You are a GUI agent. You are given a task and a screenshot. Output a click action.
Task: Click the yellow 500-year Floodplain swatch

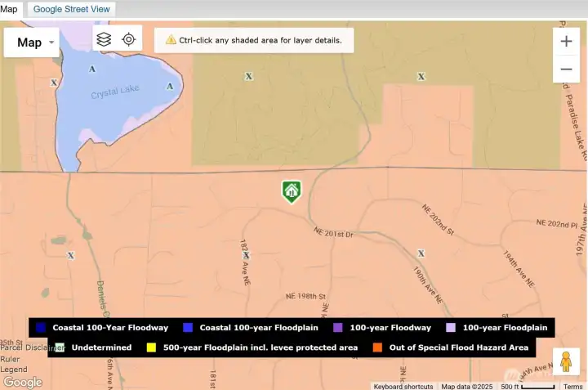(150, 347)
